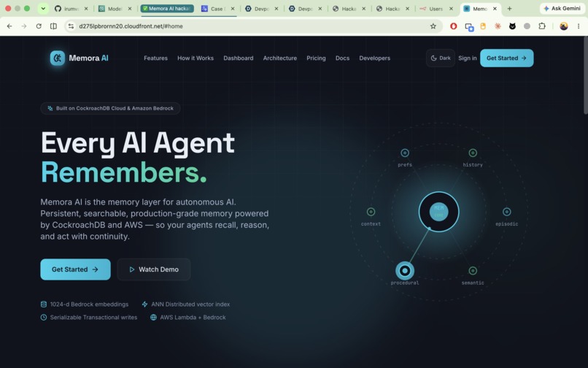Close the Case tab
588x368 pixels.
[x=233, y=9]
